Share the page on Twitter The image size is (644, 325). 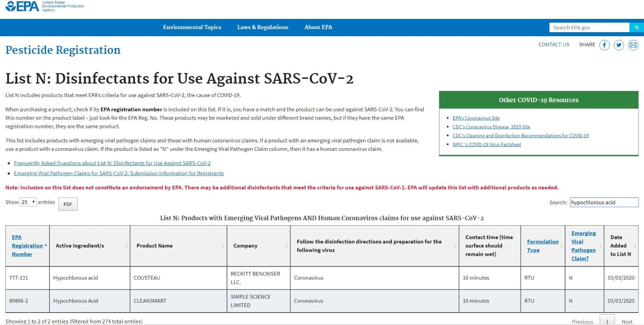pos(619,45)
